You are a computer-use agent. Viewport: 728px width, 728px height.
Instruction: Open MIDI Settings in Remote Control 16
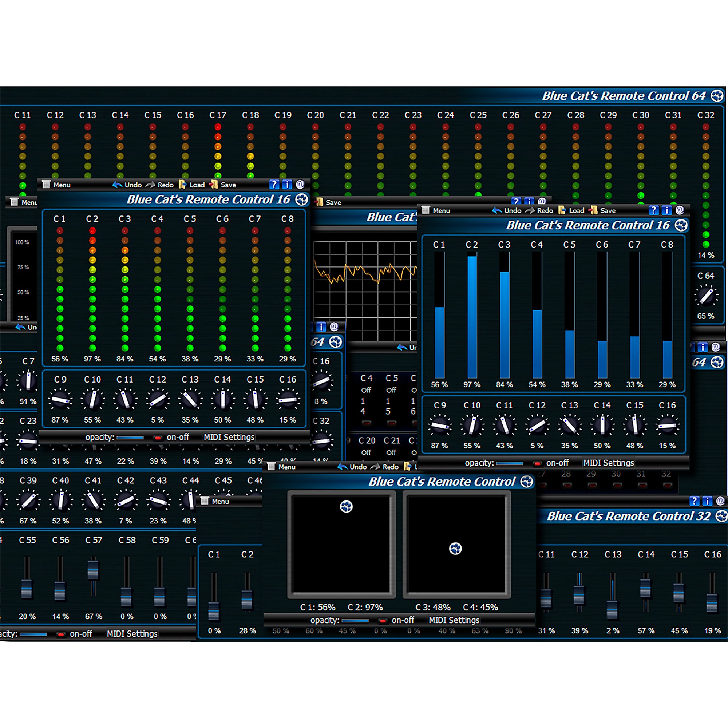pyautogui.click(x=228, y=437)
